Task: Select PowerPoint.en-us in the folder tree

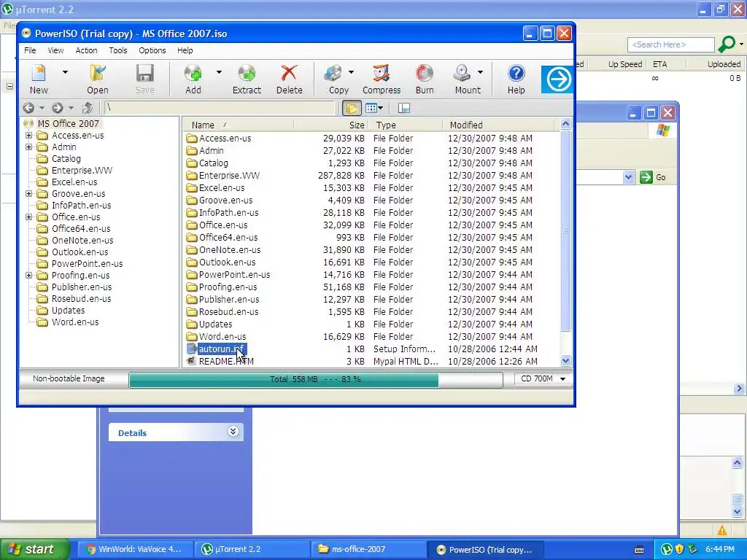Action: (x=88, y=263)
